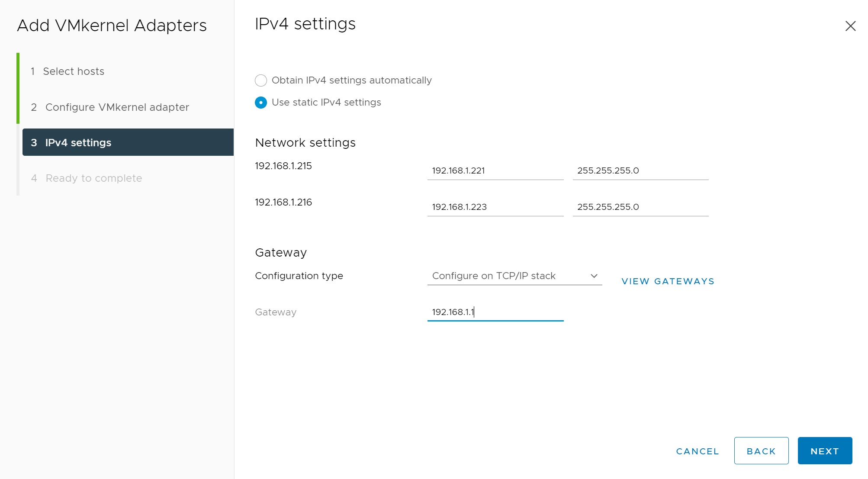Viewport: 868px width, 479px height.
Task: Click the dropdown chevron arrow icon
Action: (x=594, y=276)
